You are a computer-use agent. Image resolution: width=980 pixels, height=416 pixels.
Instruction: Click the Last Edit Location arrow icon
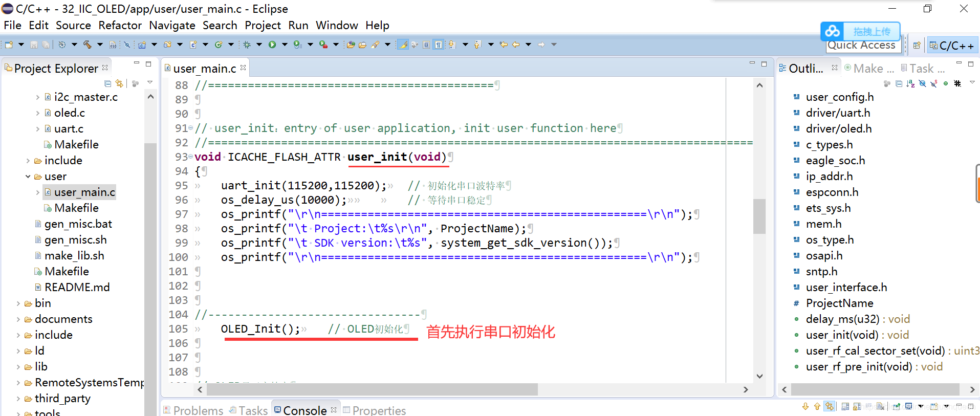coord(504,45)
